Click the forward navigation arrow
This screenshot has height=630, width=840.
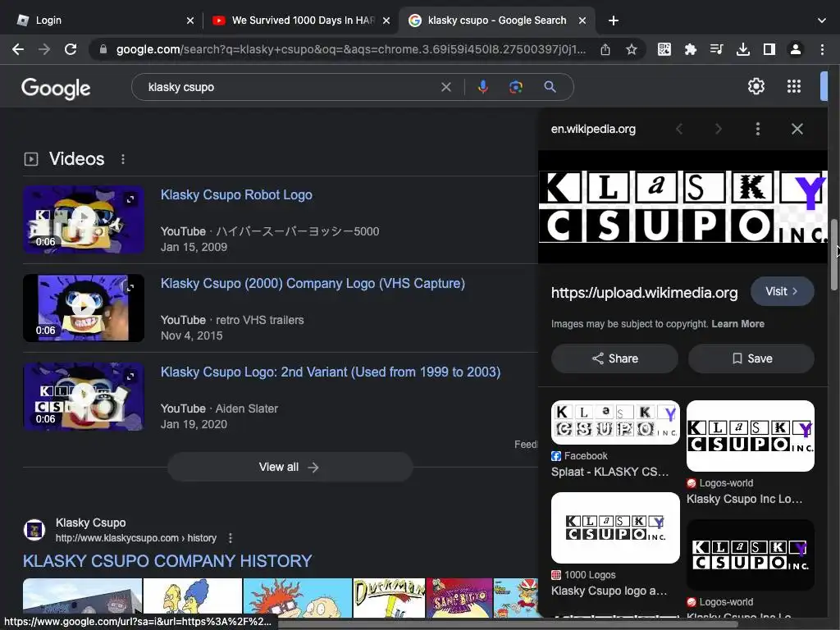[x=44, y=49]
